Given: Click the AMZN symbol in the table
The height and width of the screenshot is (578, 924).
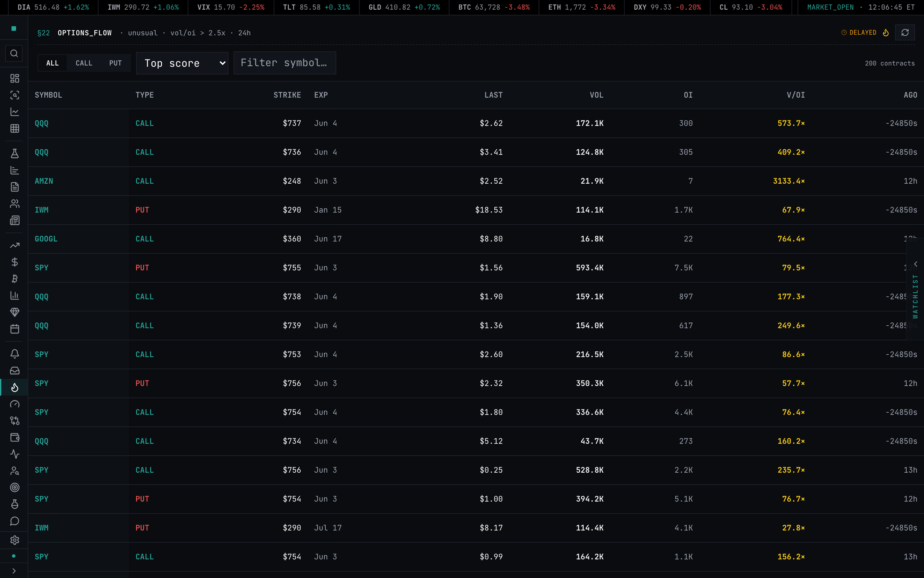Looking at the screenshot, I should pyautogui.click(x=44, y=181).
